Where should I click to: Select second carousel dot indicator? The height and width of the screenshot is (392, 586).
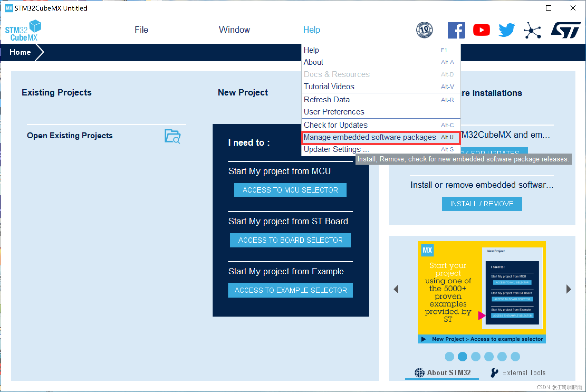pos(462,357)
